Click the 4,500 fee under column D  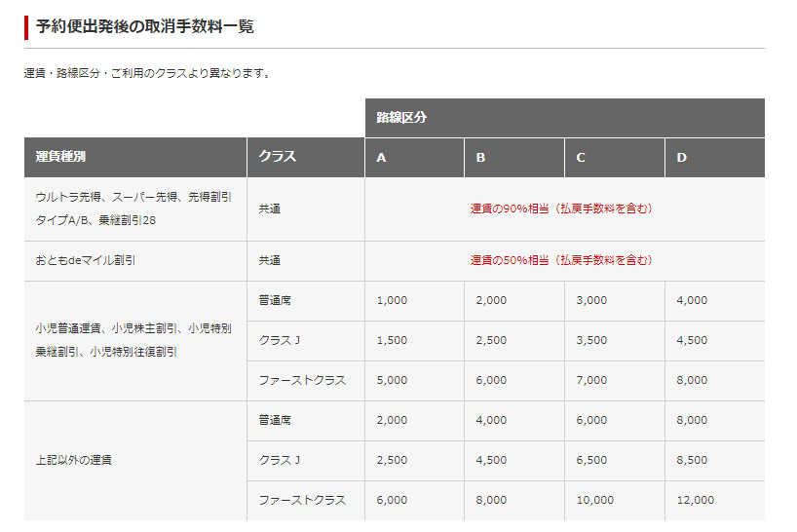[x=714, y=341]
